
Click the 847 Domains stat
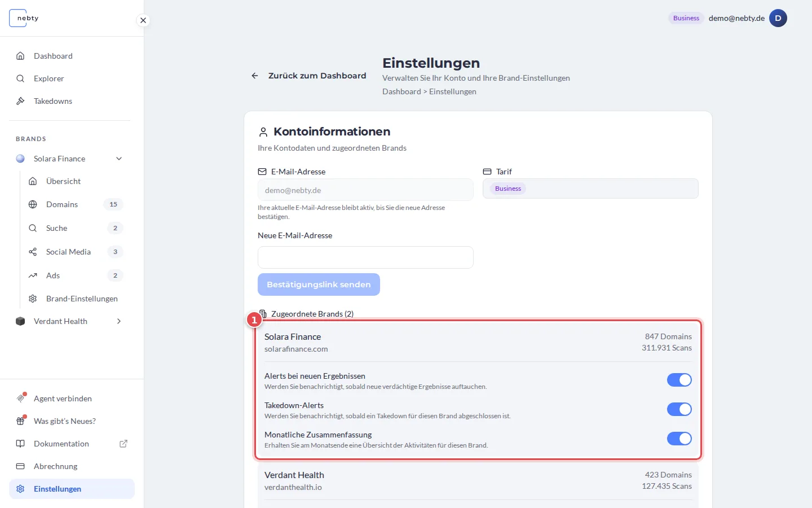[668, 336]
